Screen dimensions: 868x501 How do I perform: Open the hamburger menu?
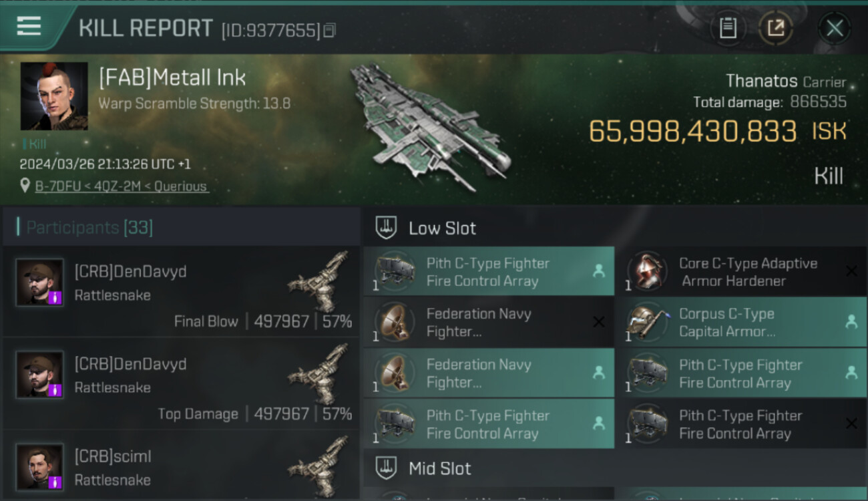click(29, 26)
